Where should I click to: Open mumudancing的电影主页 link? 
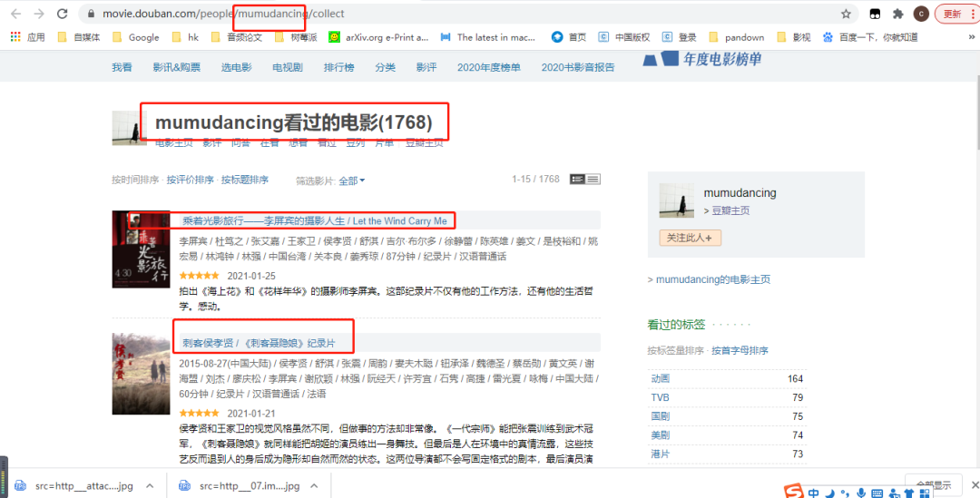[714, 279]
